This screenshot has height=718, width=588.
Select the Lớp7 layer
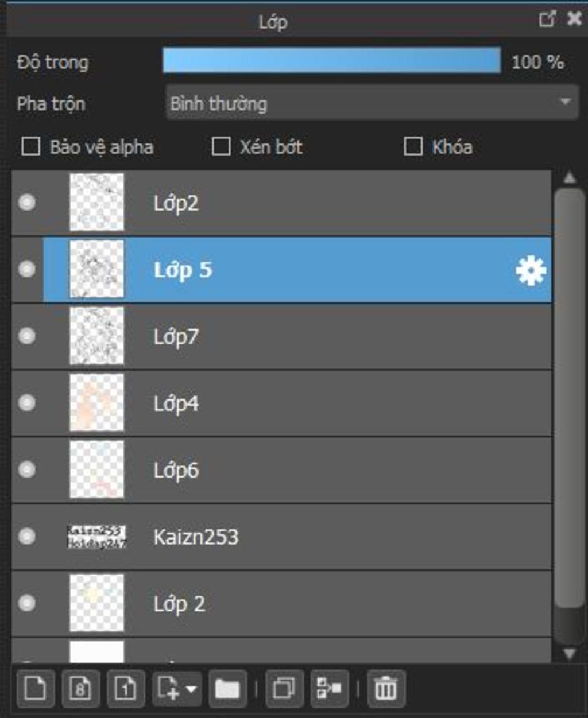click(281, 336)
